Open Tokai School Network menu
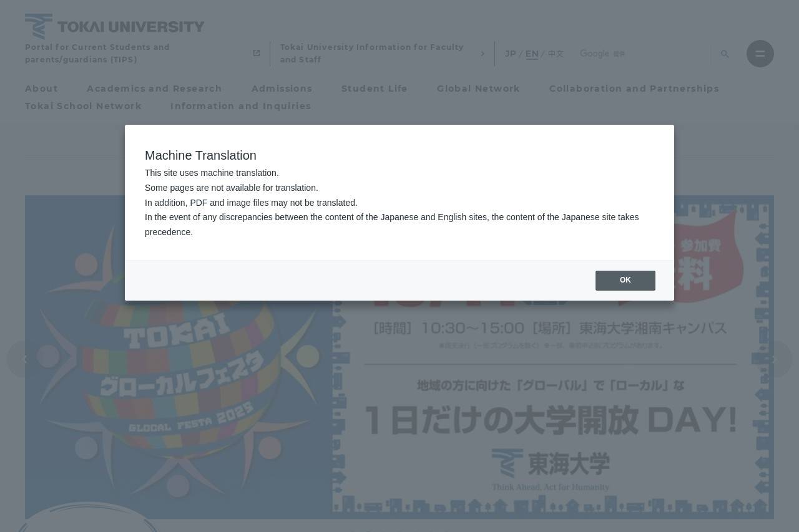Image resolution: width=799 pixels, height=532 pixels. 83,106
